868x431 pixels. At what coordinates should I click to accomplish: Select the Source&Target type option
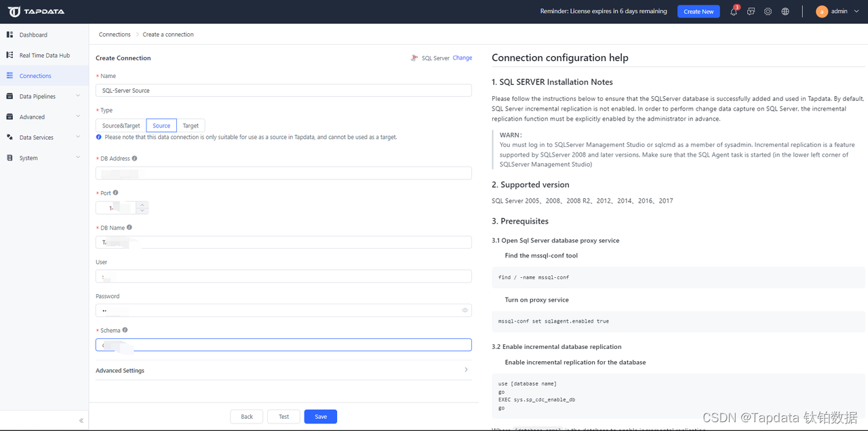pos(121,125)
